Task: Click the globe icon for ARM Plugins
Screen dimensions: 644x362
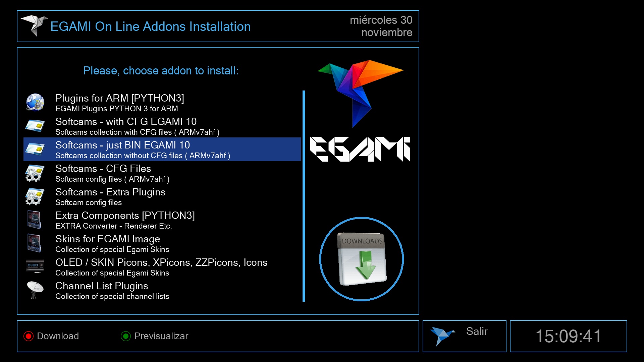Action: tap(35, 102)
